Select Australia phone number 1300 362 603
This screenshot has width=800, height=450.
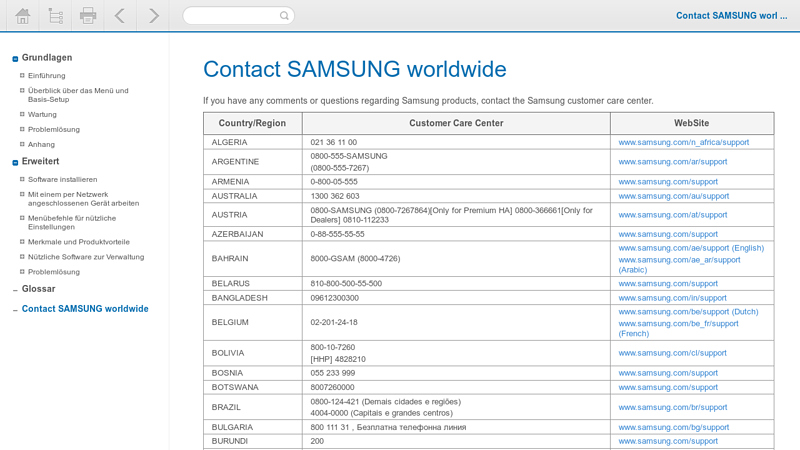(335, 196)
